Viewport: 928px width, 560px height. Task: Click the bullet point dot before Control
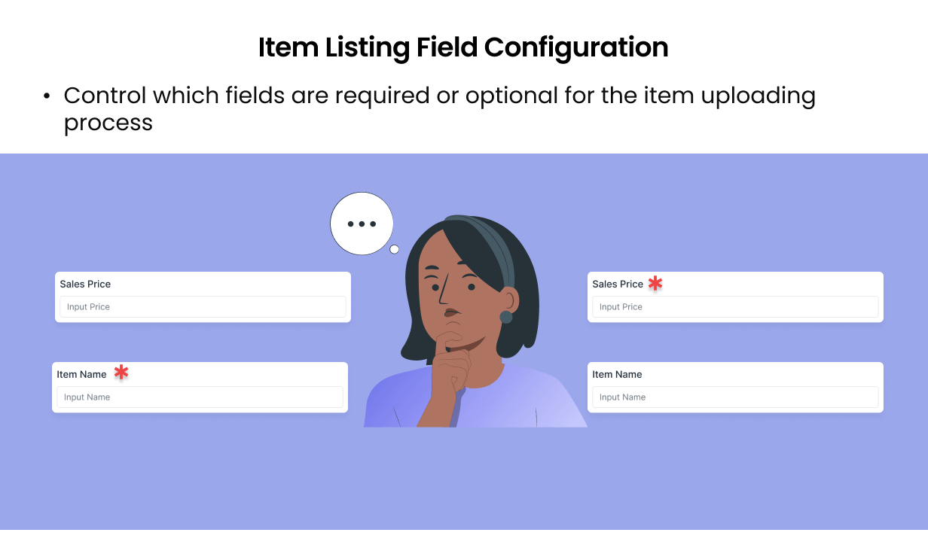[x=47, y=96]
